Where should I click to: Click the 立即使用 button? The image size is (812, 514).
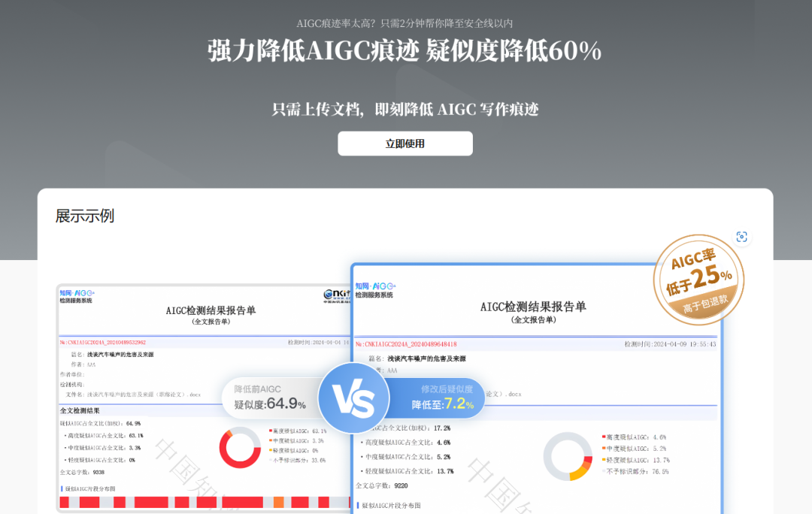(405, 144)
